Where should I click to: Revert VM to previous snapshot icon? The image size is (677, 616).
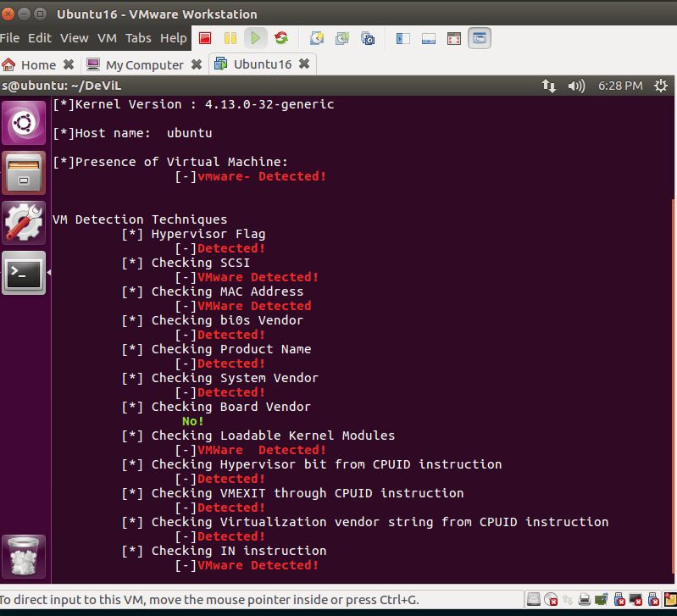click(342, 38)
